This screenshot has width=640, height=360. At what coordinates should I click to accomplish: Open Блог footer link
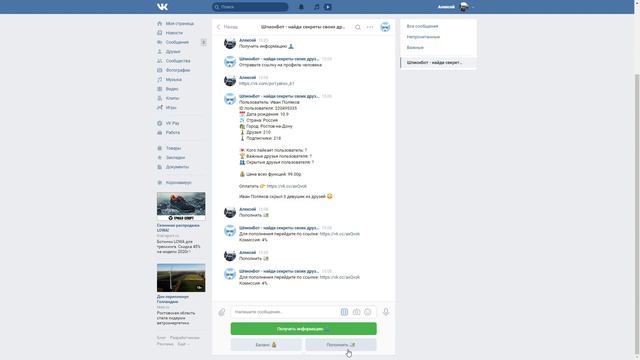(161, 338)
